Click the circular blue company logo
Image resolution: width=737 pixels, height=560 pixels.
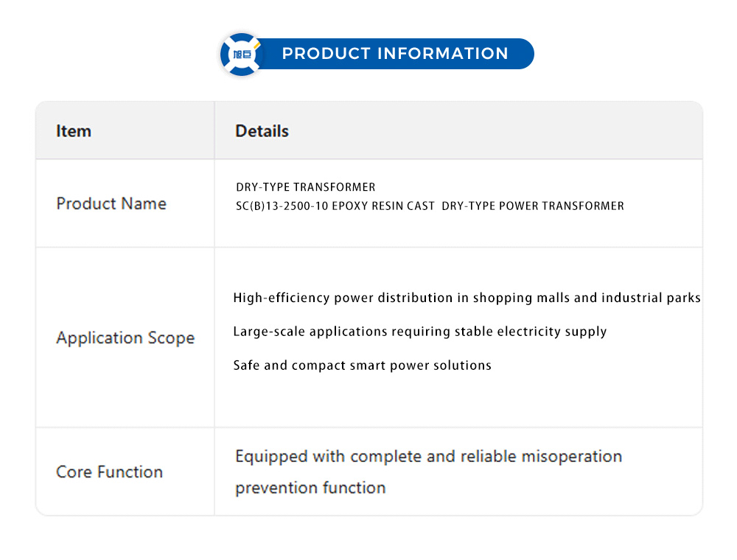click(x=242, y=55)
